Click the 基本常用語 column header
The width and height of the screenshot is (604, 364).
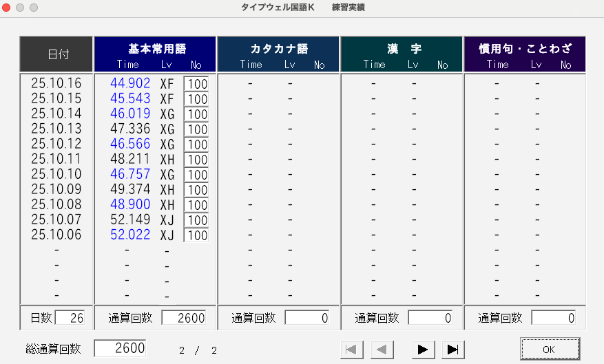pyautogui.click(x=155, y=54)
